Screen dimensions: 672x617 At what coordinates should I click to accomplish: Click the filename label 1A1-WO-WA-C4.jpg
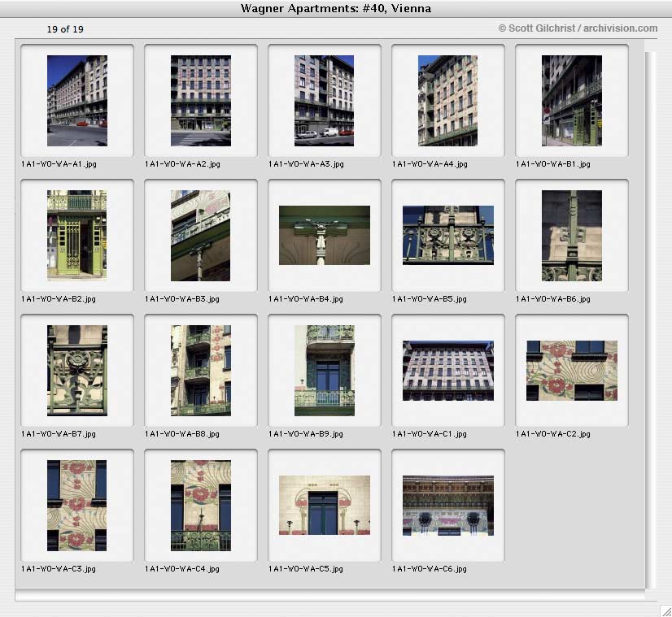coord(182,568)
